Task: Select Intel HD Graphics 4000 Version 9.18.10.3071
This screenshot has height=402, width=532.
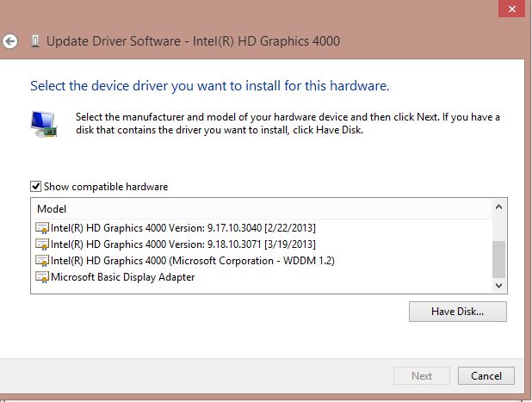Action: click(183, 244)
